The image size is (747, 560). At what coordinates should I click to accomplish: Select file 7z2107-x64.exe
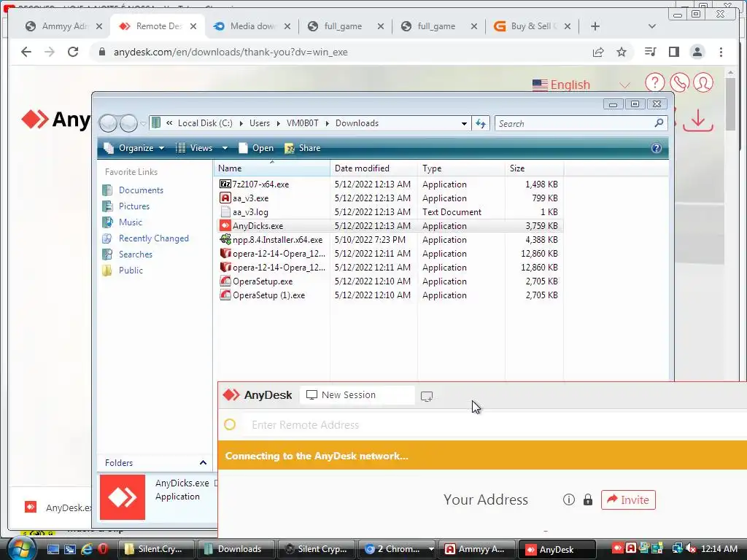[260, 184]
